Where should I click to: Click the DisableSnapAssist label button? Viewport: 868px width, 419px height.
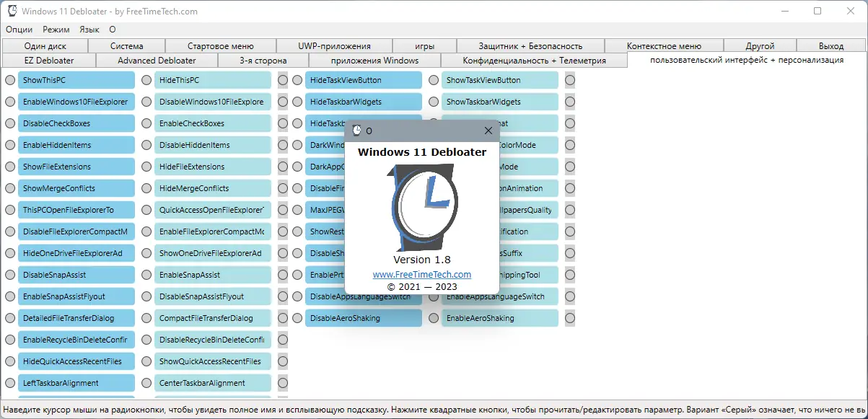click(76, 275)
